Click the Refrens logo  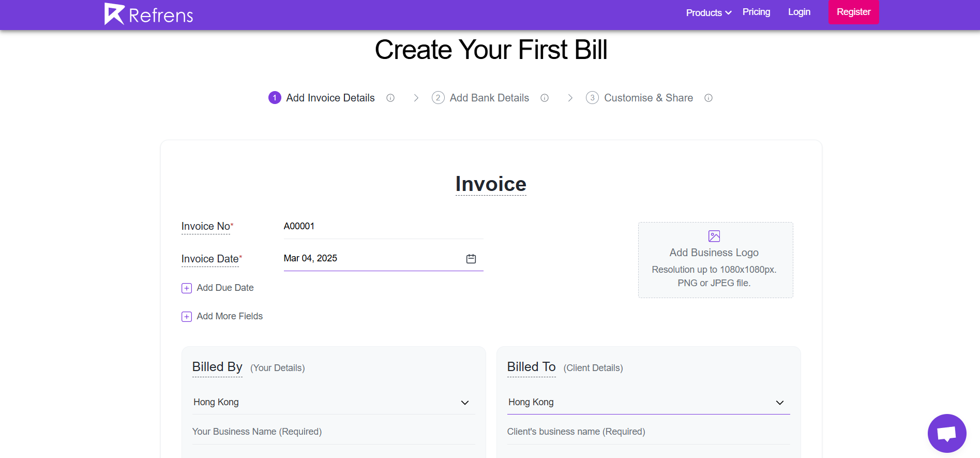pos(148,14)
